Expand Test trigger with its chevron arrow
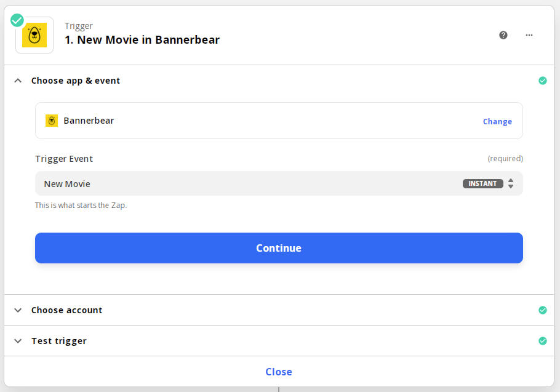Screen dimensions: 560x392 pyautogui.click(x=18, y=341)
